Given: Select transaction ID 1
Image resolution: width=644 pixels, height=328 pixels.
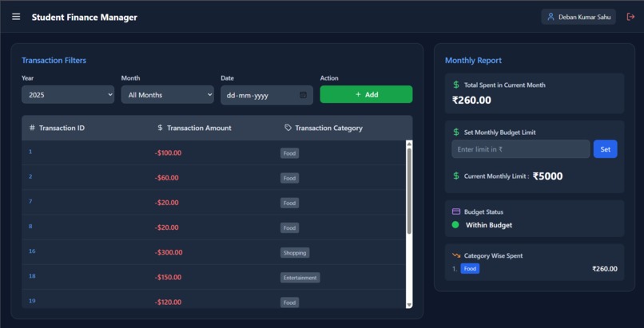Looking at the screenshot, I should 30,152.
